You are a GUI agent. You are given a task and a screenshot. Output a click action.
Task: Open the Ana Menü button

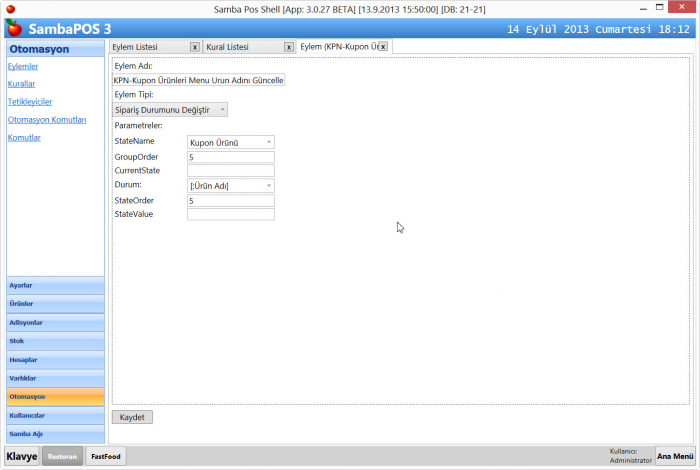(675, 456)
